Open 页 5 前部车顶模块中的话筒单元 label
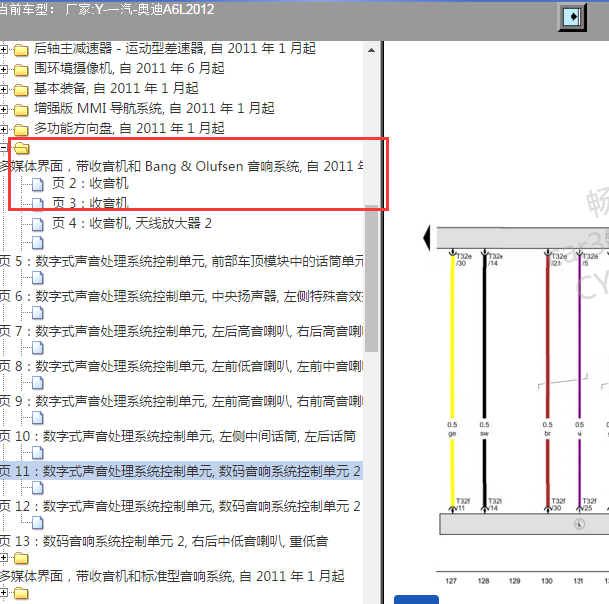This screenshot has width=609, height=604. click(x=181, y=261)
